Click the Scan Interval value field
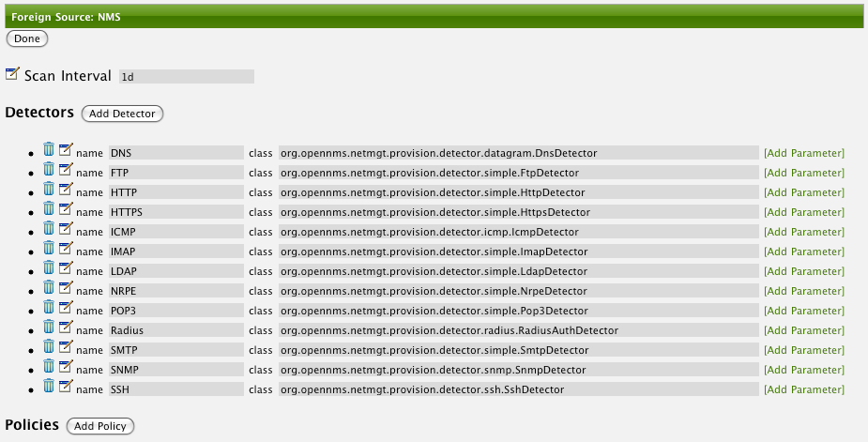The image size is (868, 442). click(x=186, y=77)
